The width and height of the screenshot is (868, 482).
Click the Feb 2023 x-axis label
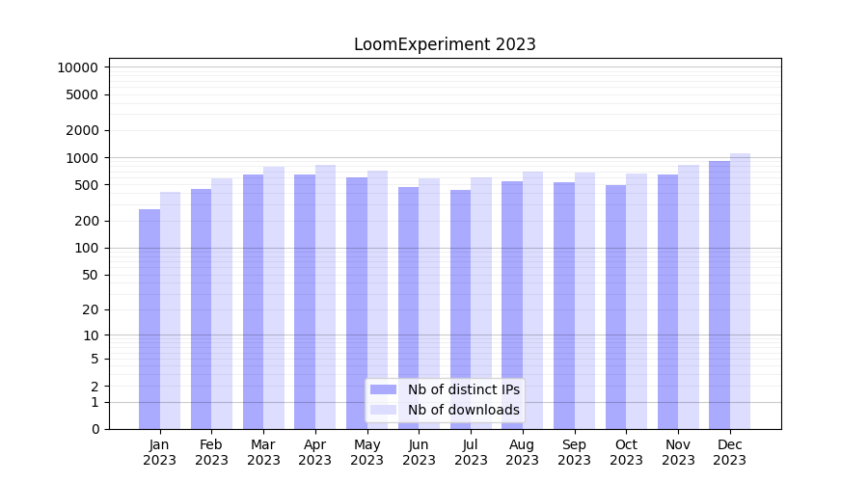[x=211, y=452]
